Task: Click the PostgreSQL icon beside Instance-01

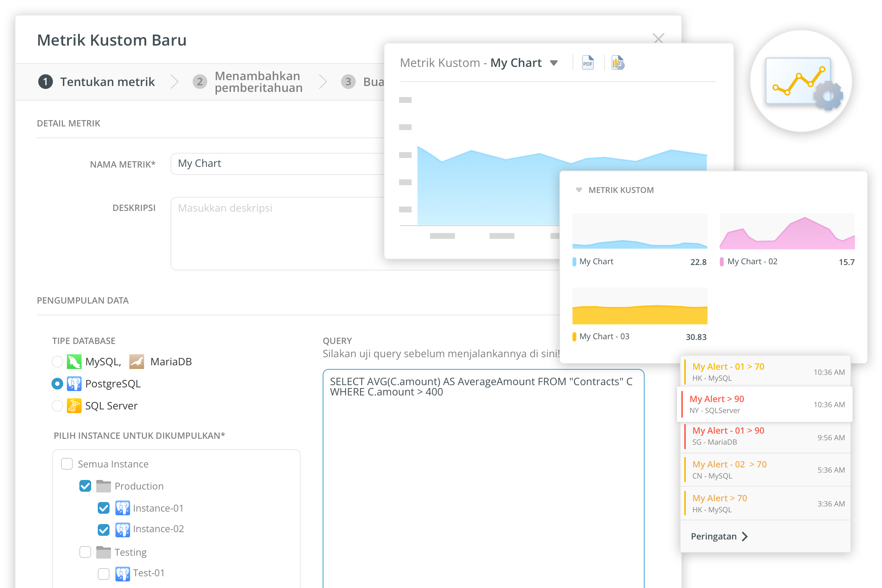Action: tap(122, 508)
